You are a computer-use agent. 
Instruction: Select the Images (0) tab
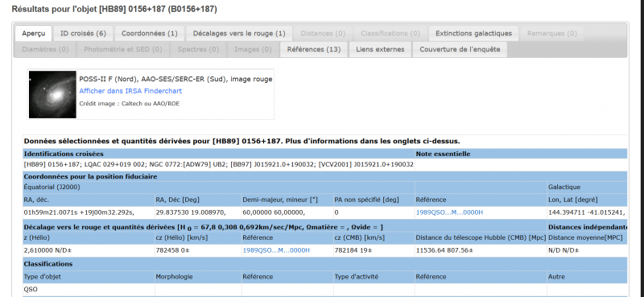point(253,49)
